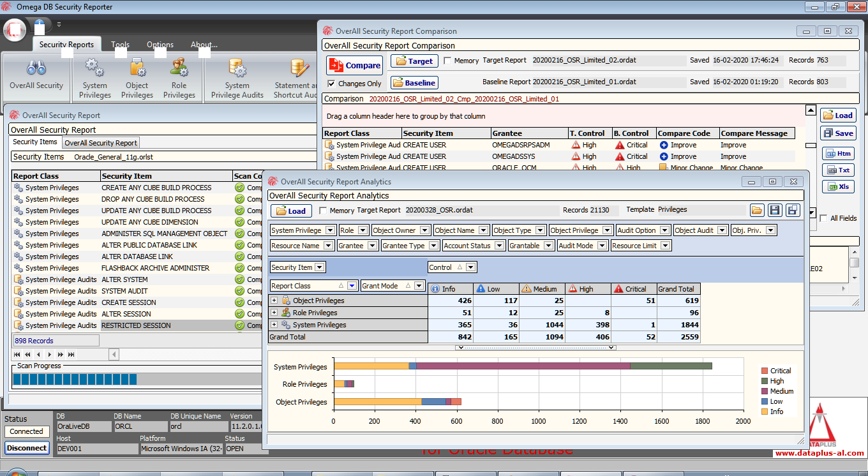Image resolution: width=868 pixels, height=476 pixels.
Task: Expand the System Privileges pivot row
Action: (274, 325)
